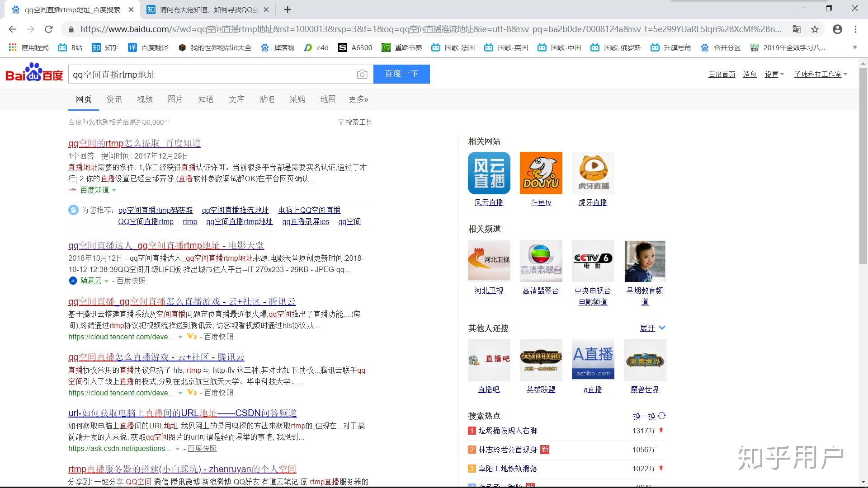Click the translate page icon in address bar
The width and height of the screenshot is (868, 488).
797,29
